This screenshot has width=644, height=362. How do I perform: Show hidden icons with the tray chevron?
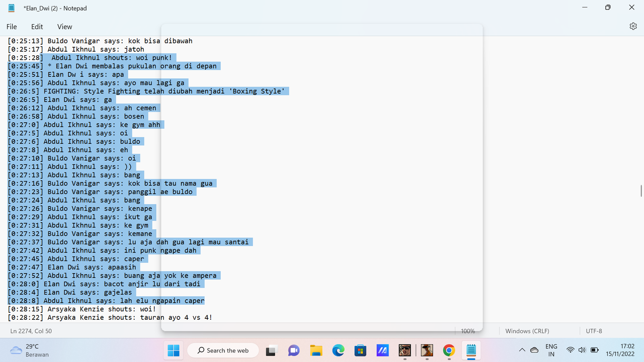click(x=522, y=350)
